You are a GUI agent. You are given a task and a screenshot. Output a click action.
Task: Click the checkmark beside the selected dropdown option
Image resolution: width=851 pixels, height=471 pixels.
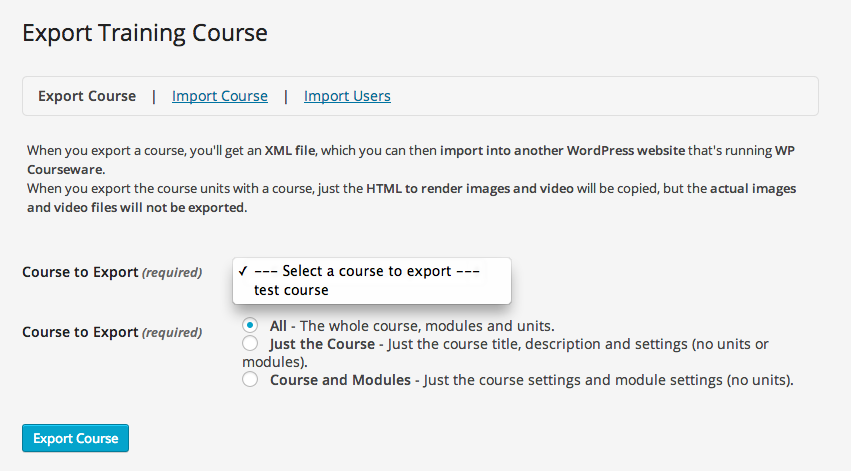coord(244,271)
